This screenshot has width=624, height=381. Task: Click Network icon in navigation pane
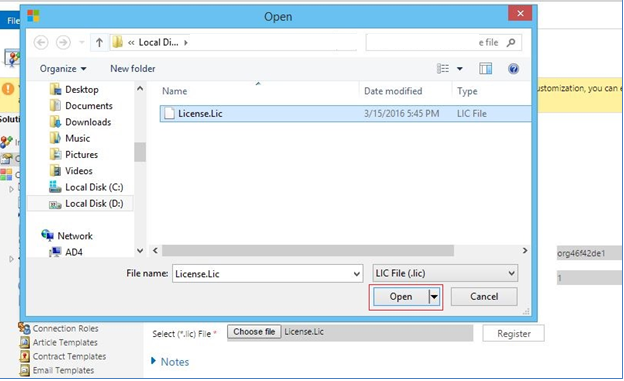pos(47,235)
